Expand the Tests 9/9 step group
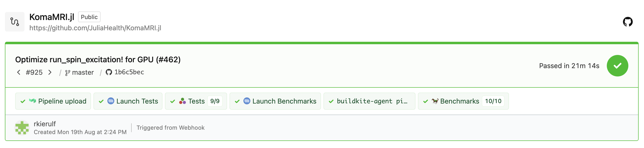This screenshot has height=148, width=644. click(196, 101)
